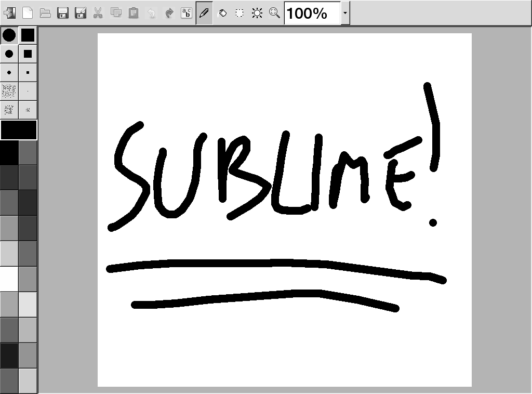Pick the black swatch in palette's first row
Screen dimensions: 532x394
(9, 152)
